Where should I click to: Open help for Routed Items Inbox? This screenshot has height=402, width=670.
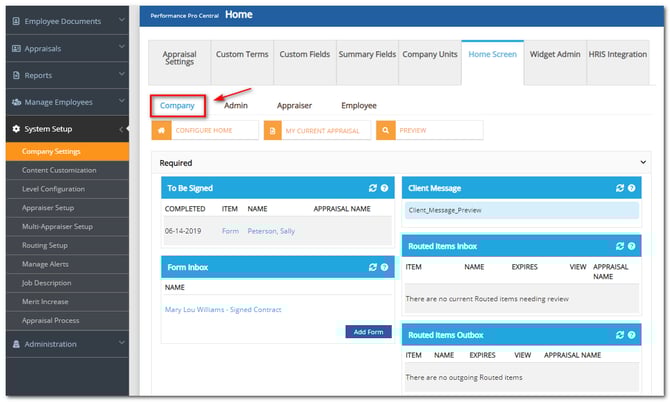click(632, 245)
